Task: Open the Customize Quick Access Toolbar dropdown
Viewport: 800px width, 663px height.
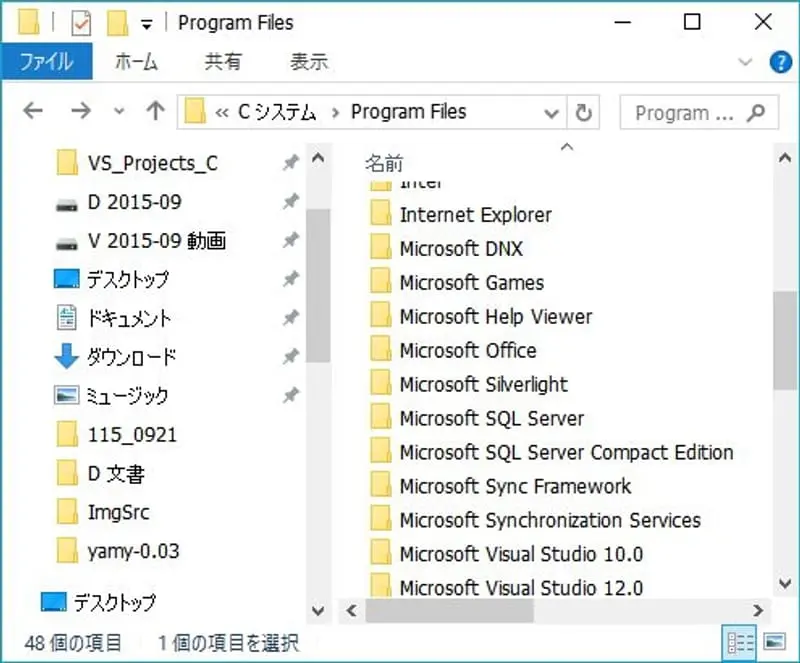Action: coord(147,24)
